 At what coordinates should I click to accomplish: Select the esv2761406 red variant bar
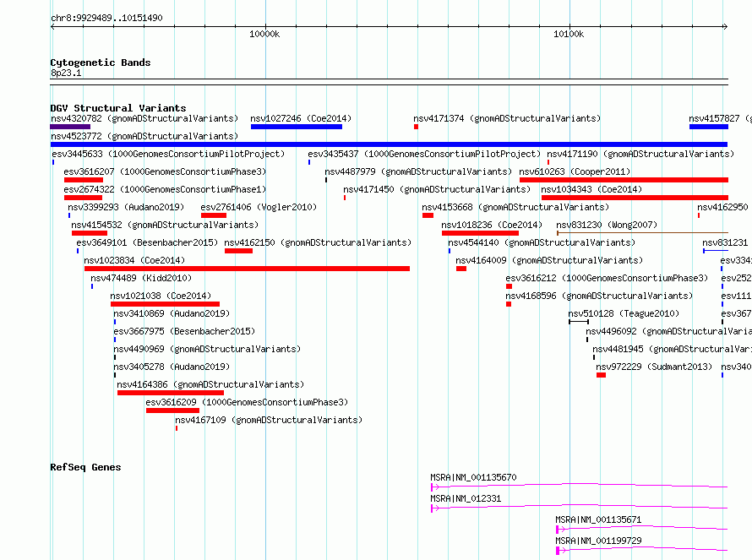coord(214,215)
